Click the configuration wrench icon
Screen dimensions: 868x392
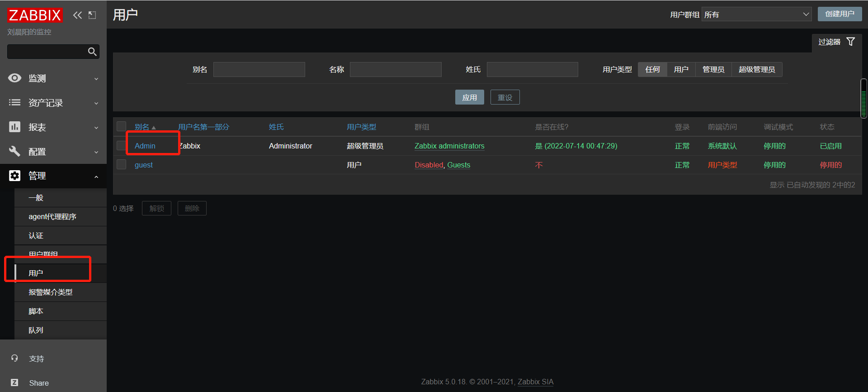(x=14, y=152)
